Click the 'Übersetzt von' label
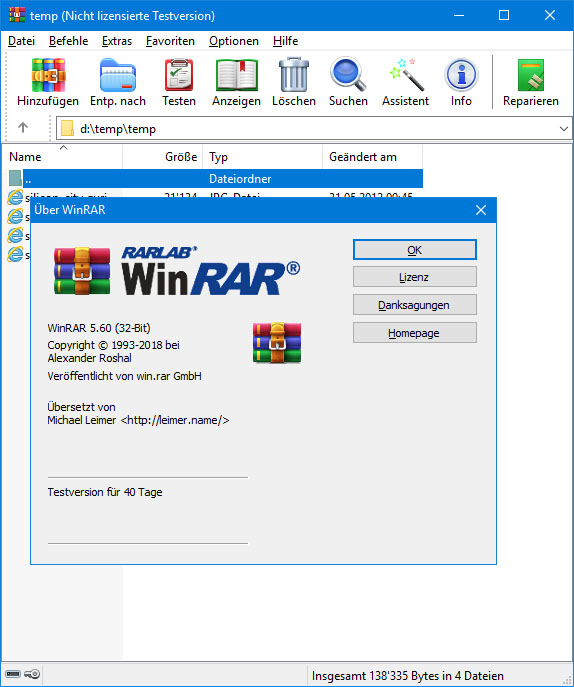 click(x=81, y=407)
